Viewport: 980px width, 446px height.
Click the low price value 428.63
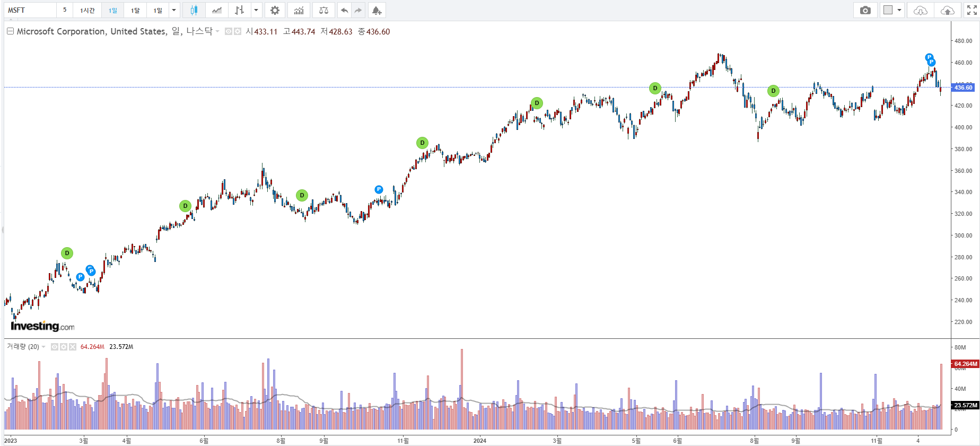tap(340, 32)
